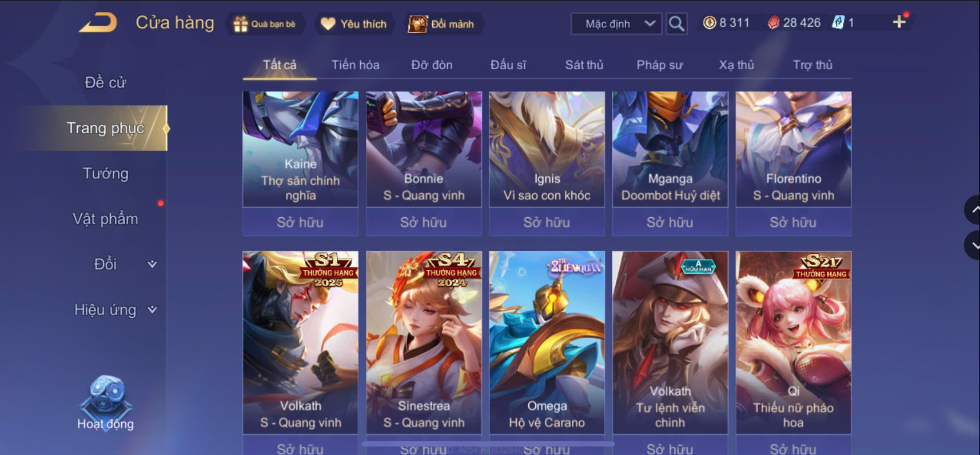
Task: Tap the gold coin balance icon
Action: point(710,23)
